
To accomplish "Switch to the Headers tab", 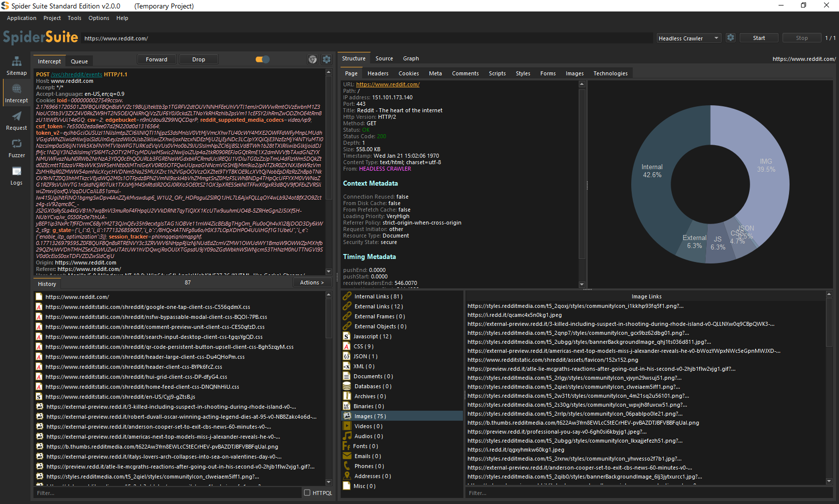I will tap(378, 73).
